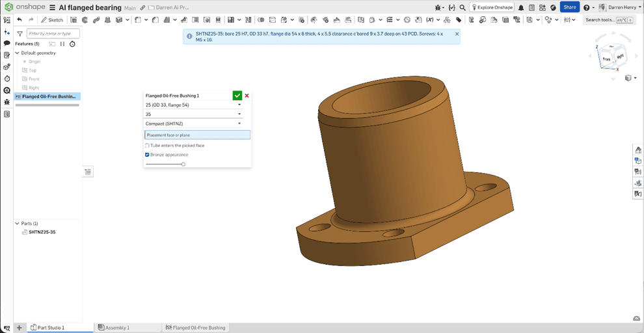Select the Plane tool
This screenshot has height=333, width=644.
361,20
